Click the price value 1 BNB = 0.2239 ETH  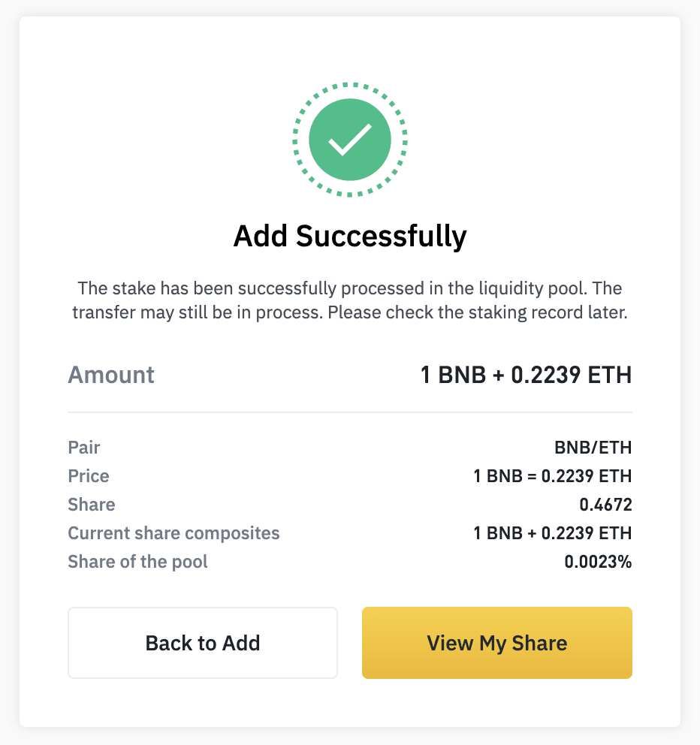553,476
